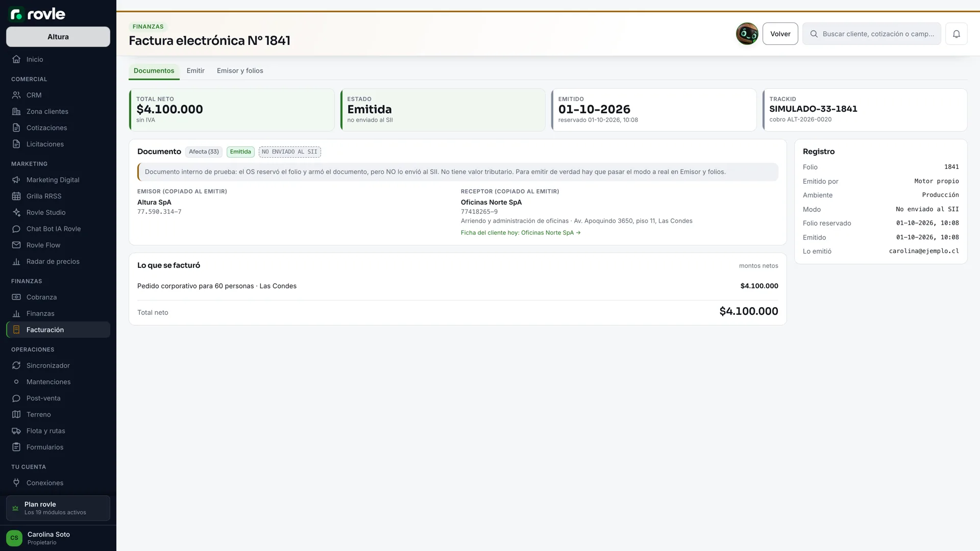Viewport: 980px width, 551px height.
Task: Open Conexiones plug icon
Action: point(16,483)
